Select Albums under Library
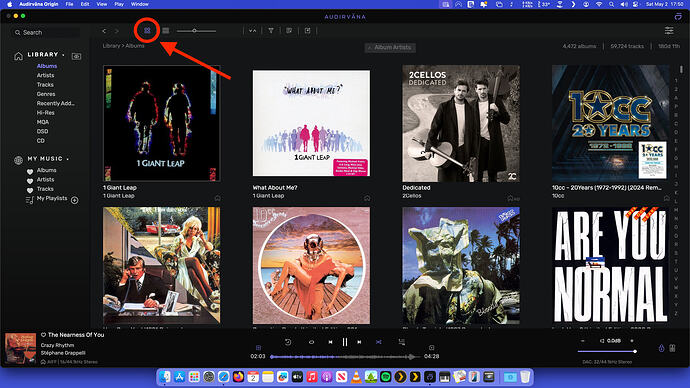 (47, 66)
